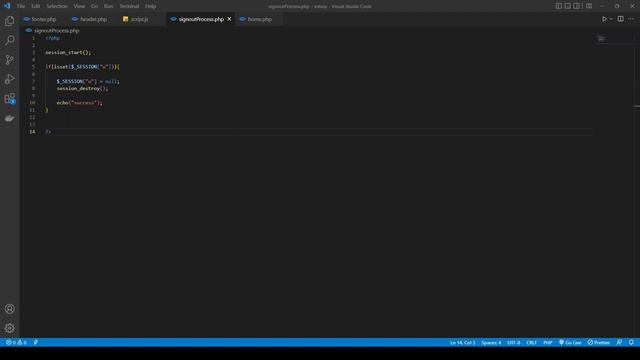Toggle the primary side bar layout icon
640x360 pixels.
tap(558, 6)
